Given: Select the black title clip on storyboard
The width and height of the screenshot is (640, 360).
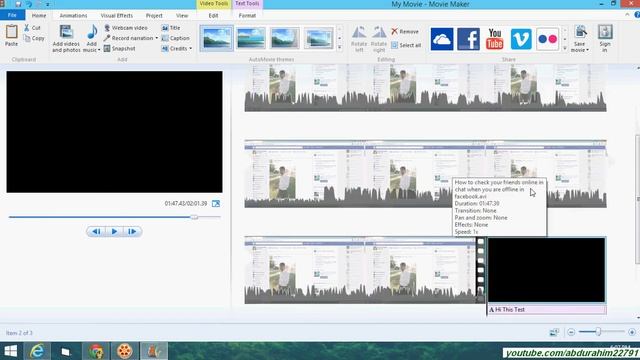Looking at the screenshot, I should [x=547, y=270].
